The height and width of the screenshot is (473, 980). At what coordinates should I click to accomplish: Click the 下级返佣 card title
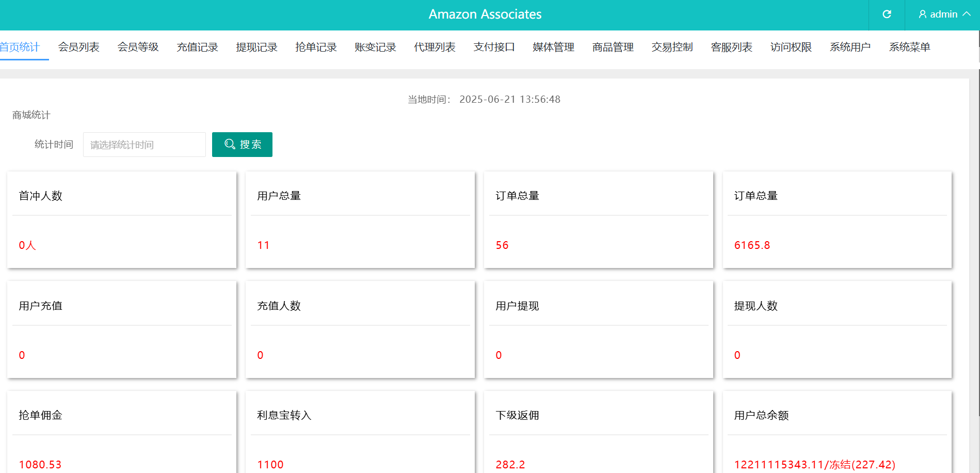coord(517,415)
